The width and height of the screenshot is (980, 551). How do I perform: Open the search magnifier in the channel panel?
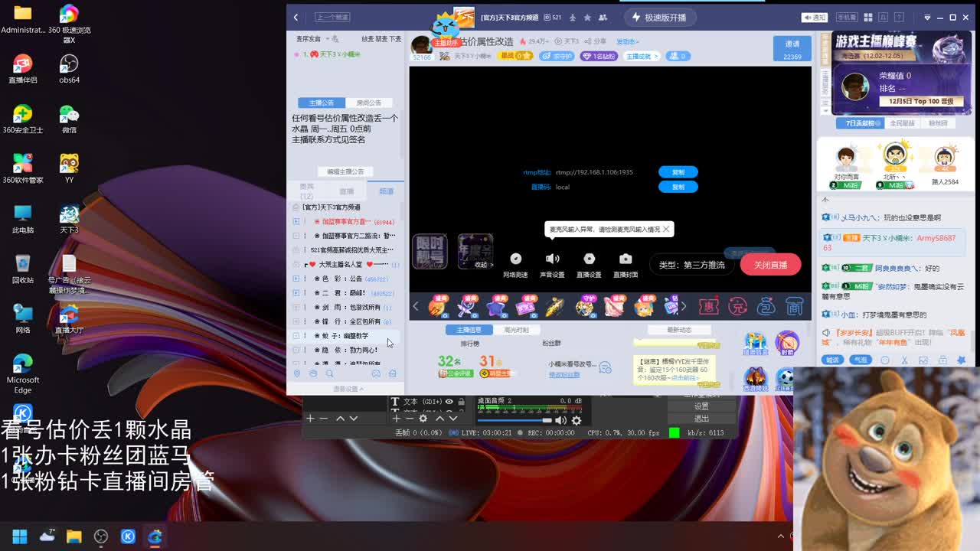tap(330, 373)
